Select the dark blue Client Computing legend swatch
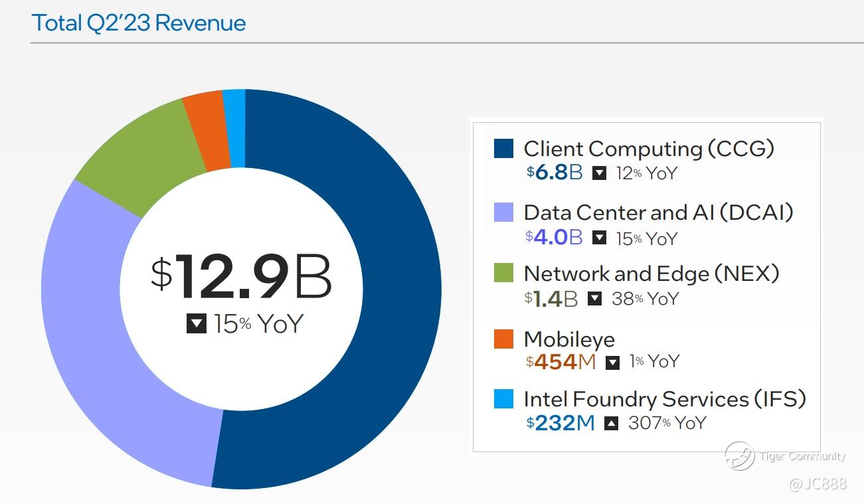The width and height of the screenshot is (864, 504). coord(503,148)
